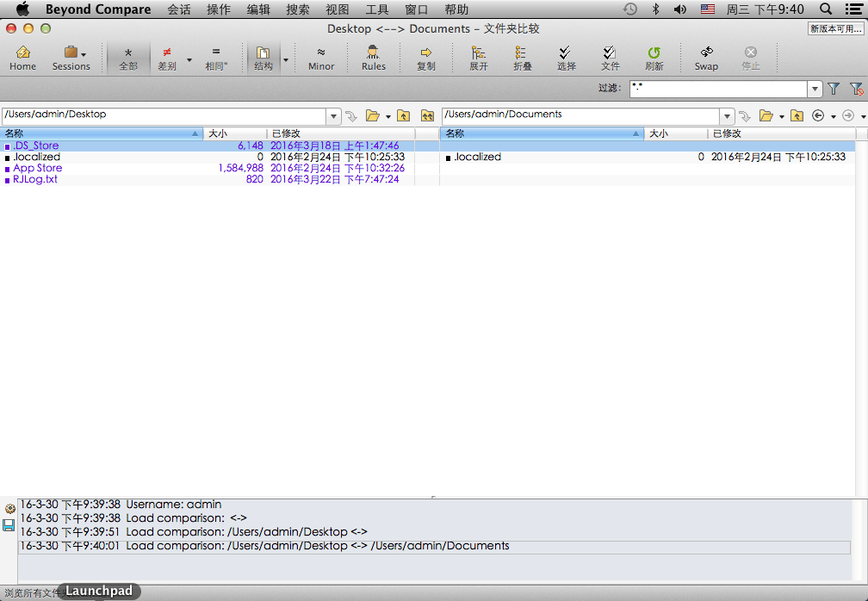Screen dimensions: 868x601
Task: Open Spotlight search magnifier in menu bar
Action: click(825, 9)
